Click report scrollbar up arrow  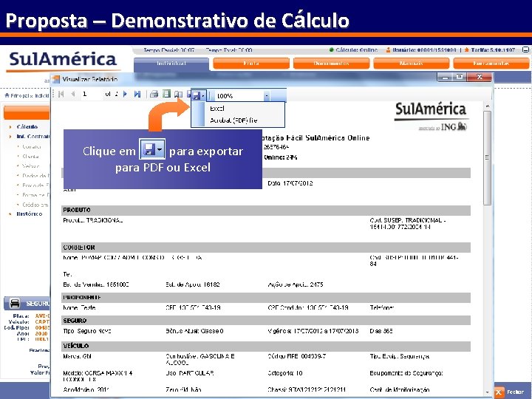pyautogui.click(x=487, y=106)
